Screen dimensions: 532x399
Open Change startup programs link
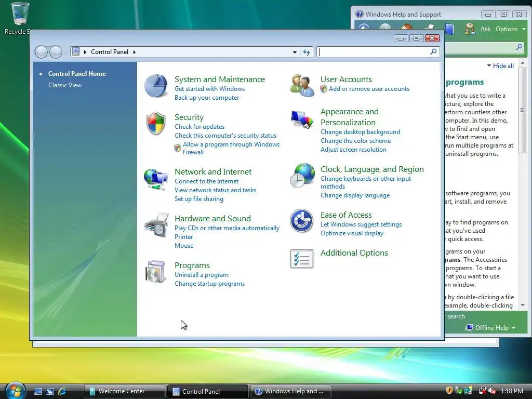click(x=210, y=284)
